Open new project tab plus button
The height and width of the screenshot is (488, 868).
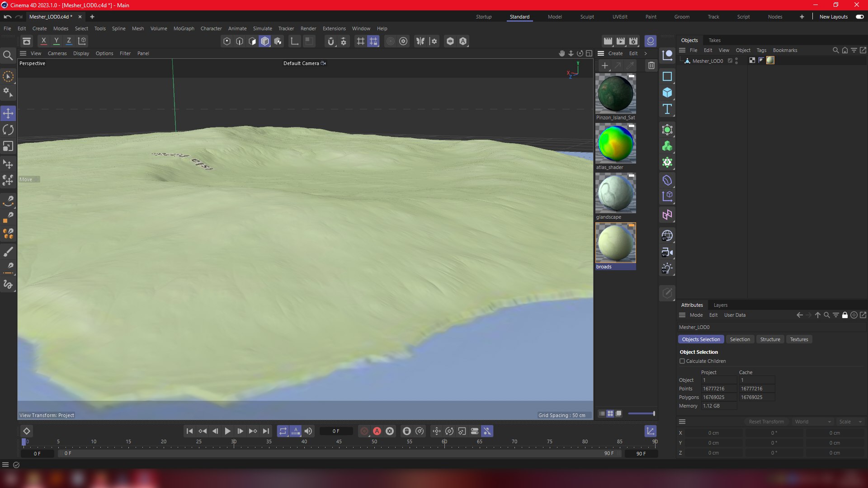(92, 17)
